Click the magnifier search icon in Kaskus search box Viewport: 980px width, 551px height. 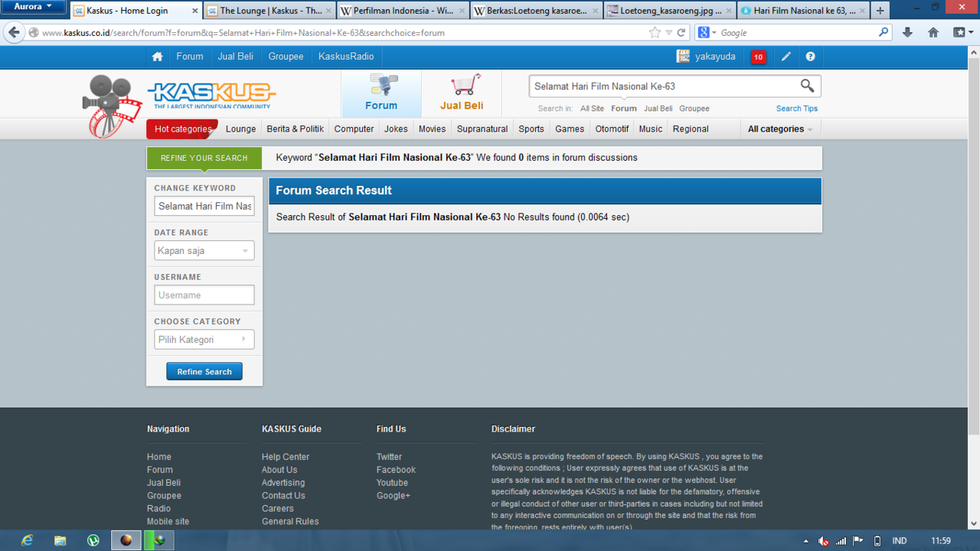click(807, 86)
